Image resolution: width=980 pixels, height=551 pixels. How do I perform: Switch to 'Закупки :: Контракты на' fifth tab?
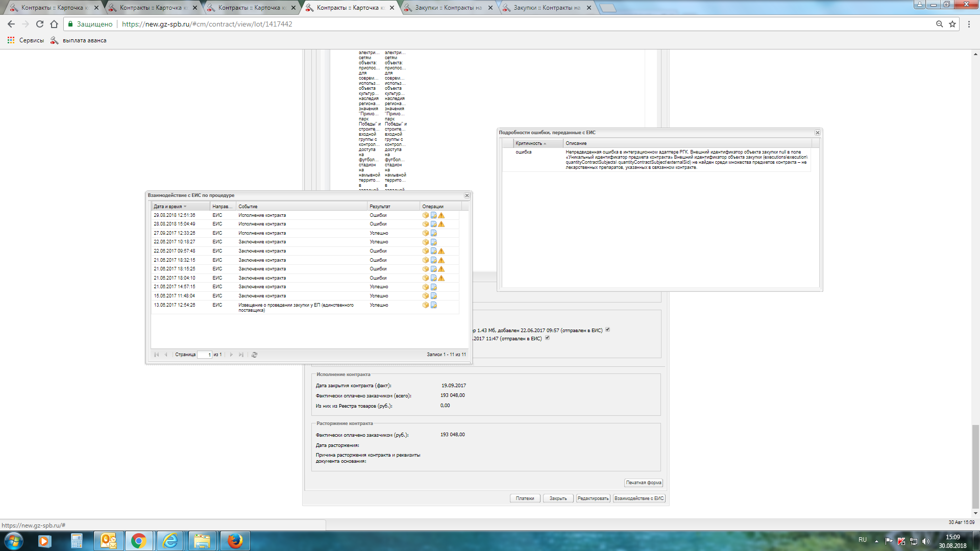448,8
